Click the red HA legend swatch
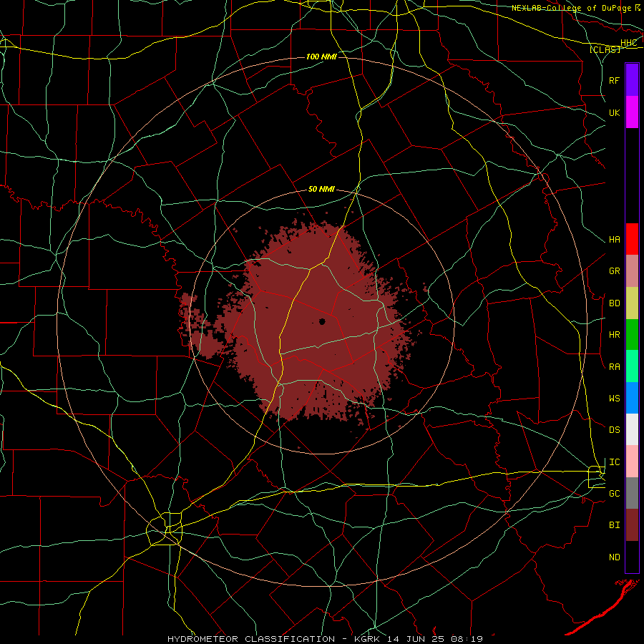 [x=632, y=239]
